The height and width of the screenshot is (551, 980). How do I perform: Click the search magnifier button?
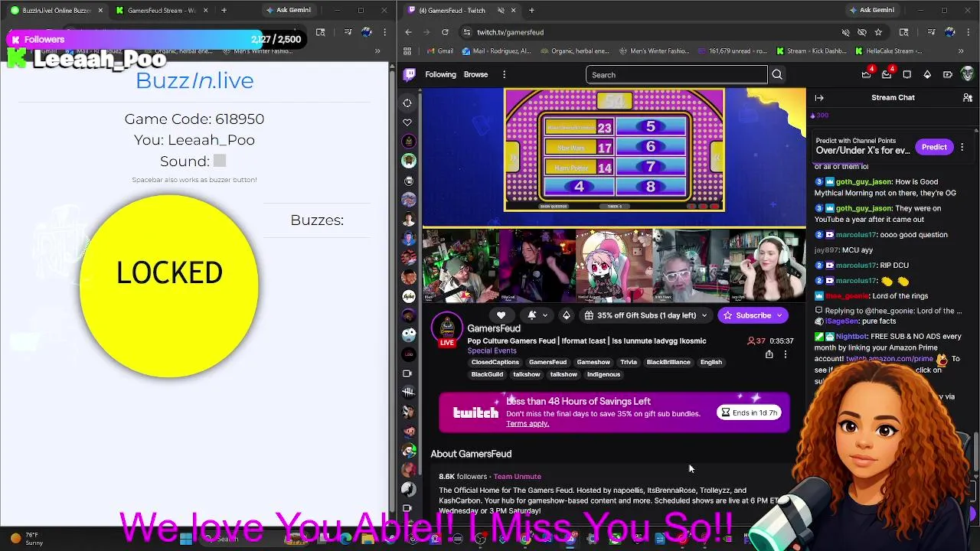[777, 74]
